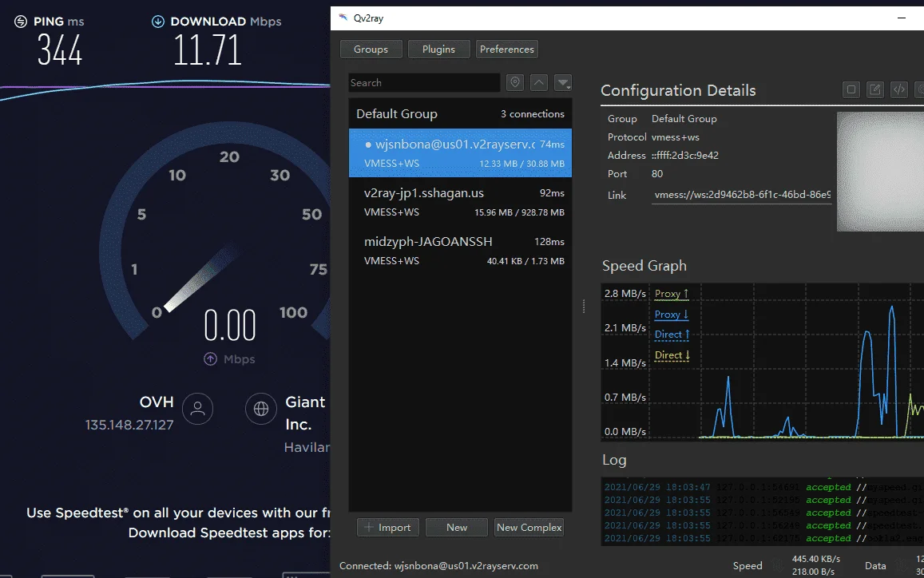Click the Qv2ray app icon in title bar
Viewport: 924px width, 578px height.
point(343,18)
